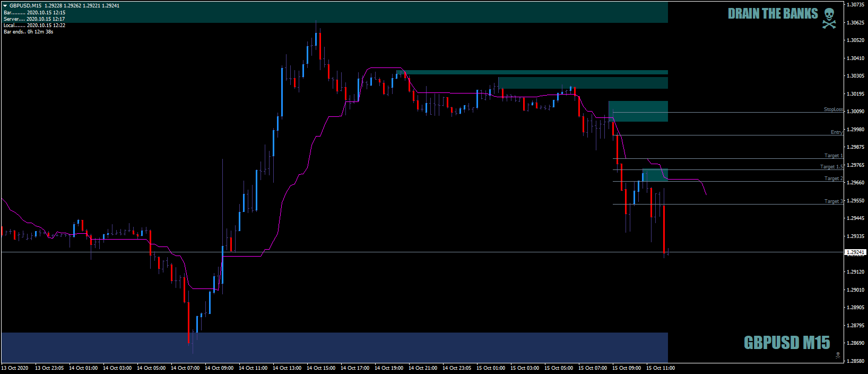Screen dimensions: 868x374
Task: Open the chart menu triangle beside GBPUSD,M15
Action: tap(5, 6)
